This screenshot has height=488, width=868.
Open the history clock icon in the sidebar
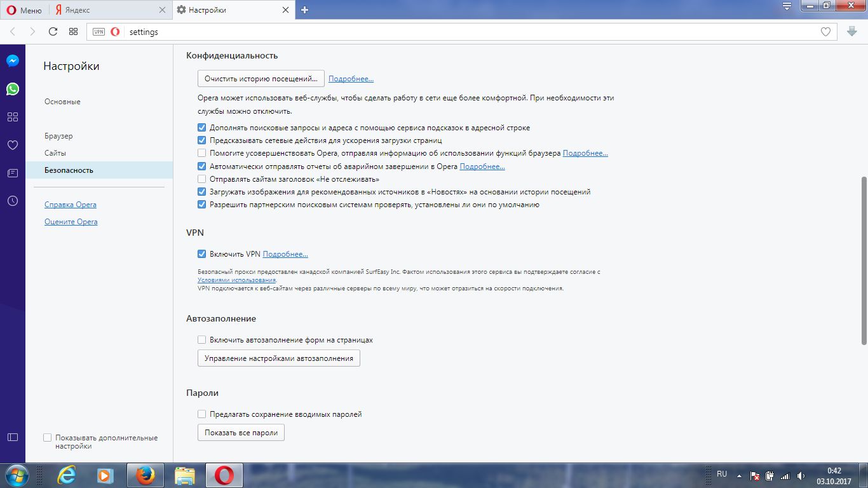(13, 201)
